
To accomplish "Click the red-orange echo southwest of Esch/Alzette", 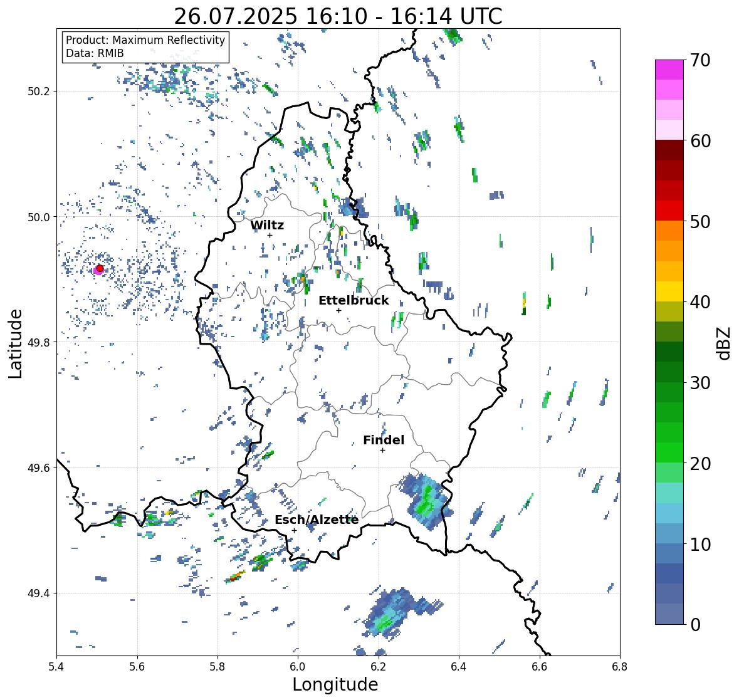I will point(235,576).
